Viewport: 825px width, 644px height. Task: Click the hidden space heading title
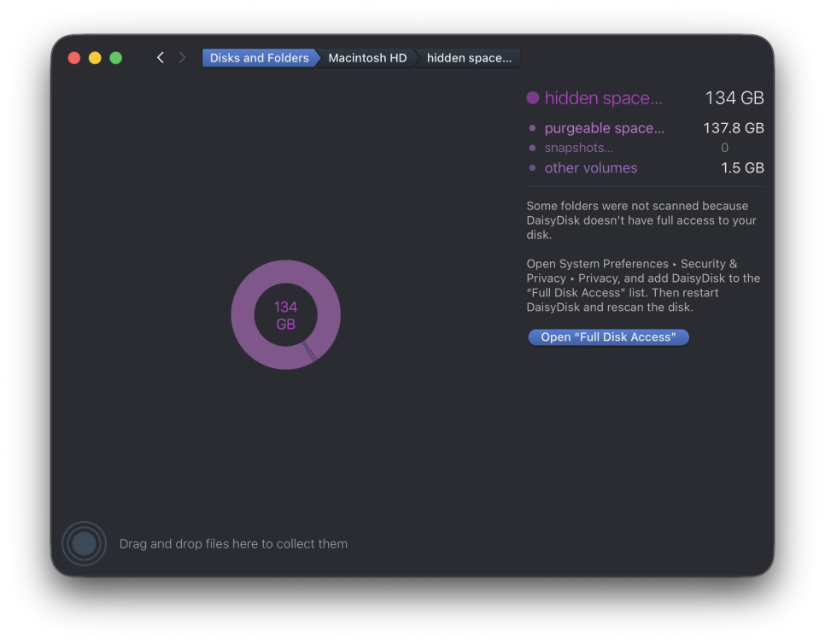pos(603,98)
